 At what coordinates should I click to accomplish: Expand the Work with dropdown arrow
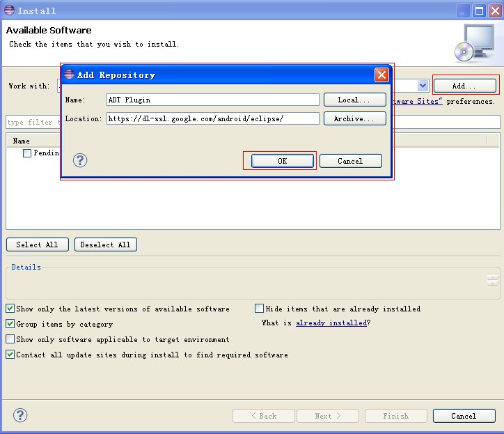tap(423, 86)
